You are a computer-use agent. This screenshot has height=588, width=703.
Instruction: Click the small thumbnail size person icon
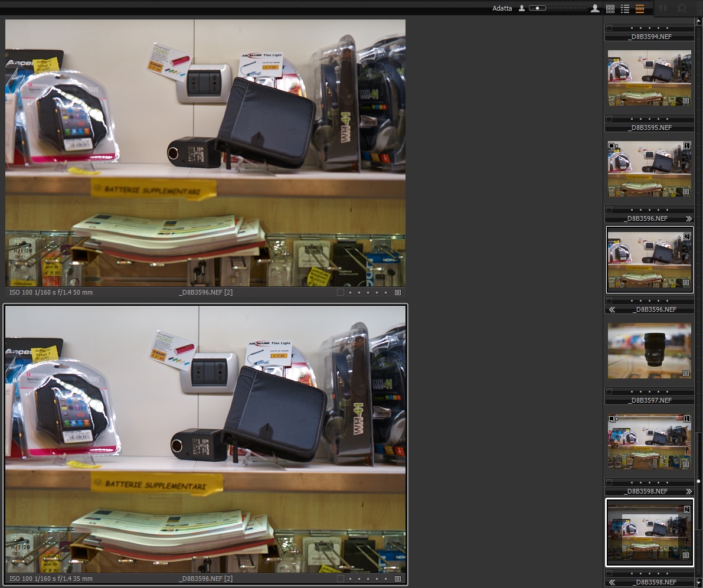point(522,8)
